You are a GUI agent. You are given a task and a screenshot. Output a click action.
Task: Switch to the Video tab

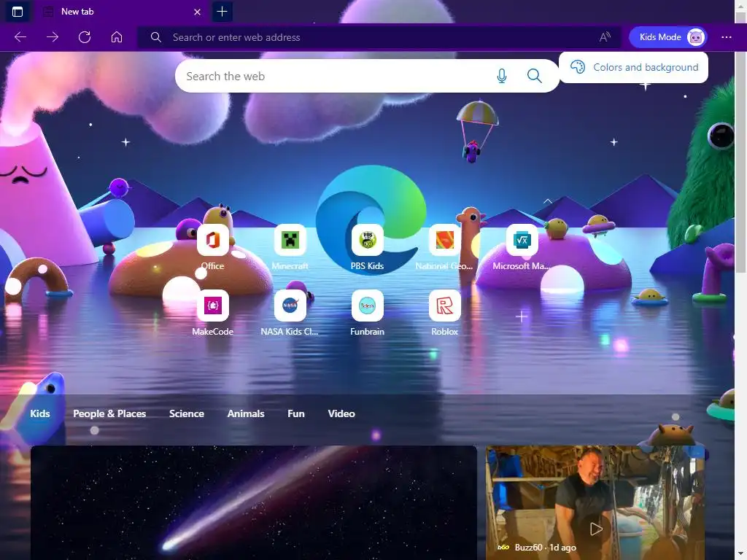click(x=341, y=413)
